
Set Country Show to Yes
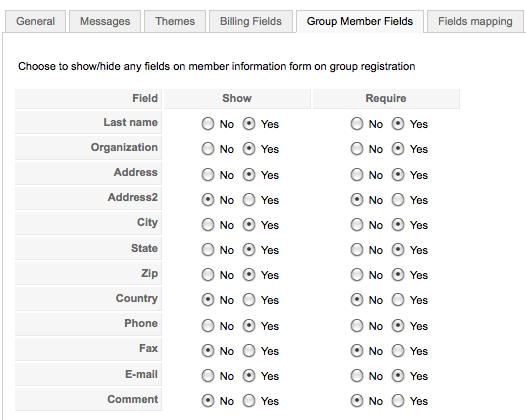point(249,300)
